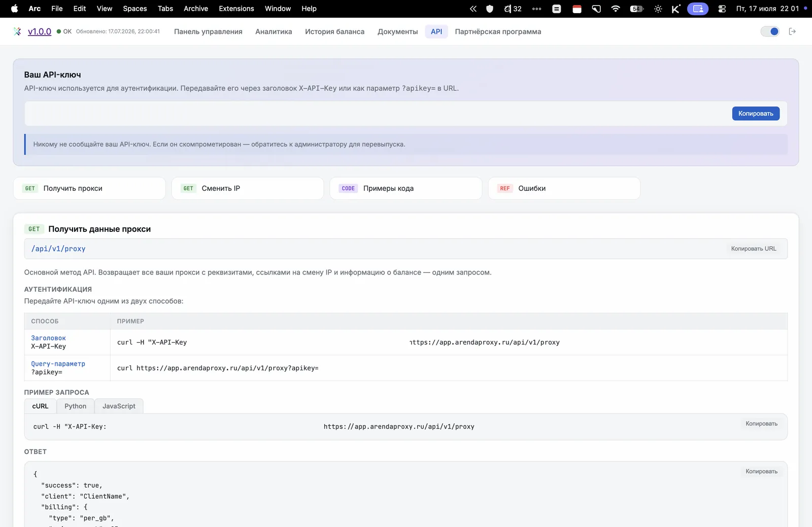Open macOS Control Center icon
Screen dimensions: 812x527
coord(722,9)
